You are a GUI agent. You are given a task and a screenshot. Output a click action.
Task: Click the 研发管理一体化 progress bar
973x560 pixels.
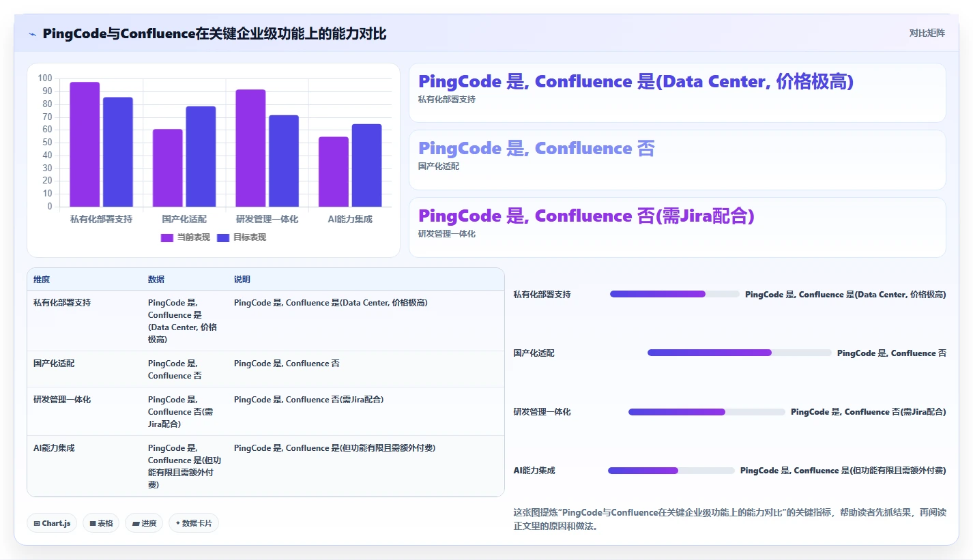pyautogui.click(x=707, y=412)
